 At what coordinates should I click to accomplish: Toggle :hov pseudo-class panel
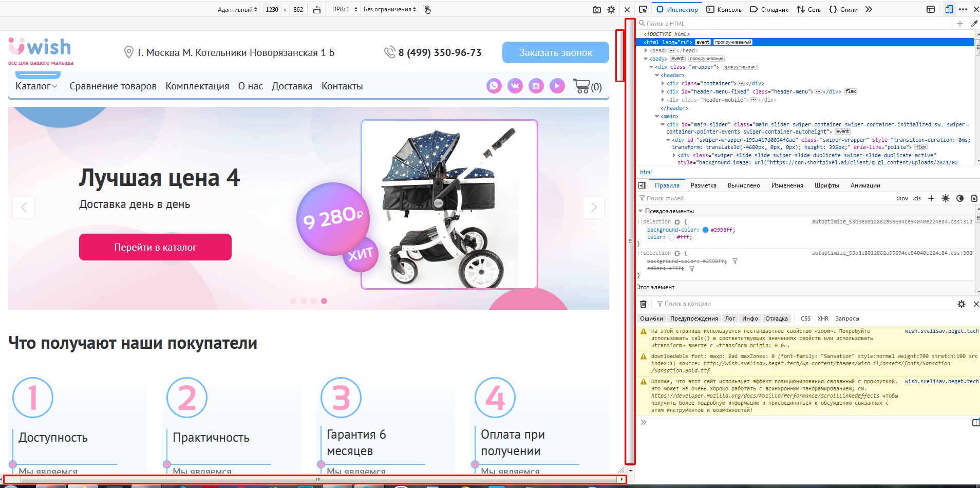point(902,198)
